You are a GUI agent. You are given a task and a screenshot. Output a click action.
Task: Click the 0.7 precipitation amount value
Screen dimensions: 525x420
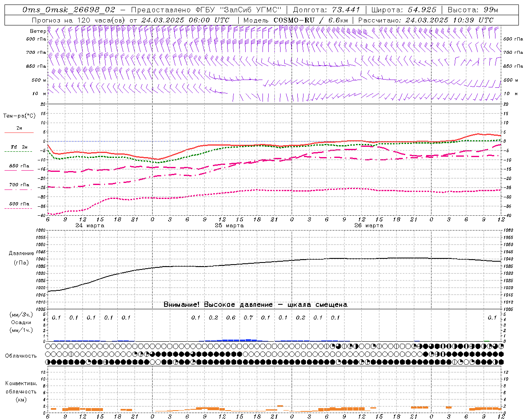tap(248, 318)
